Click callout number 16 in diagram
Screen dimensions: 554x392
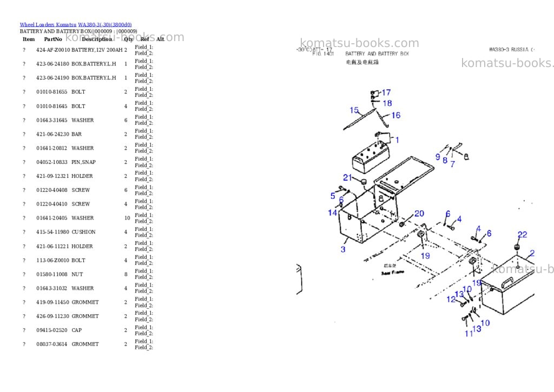(395, 115)
